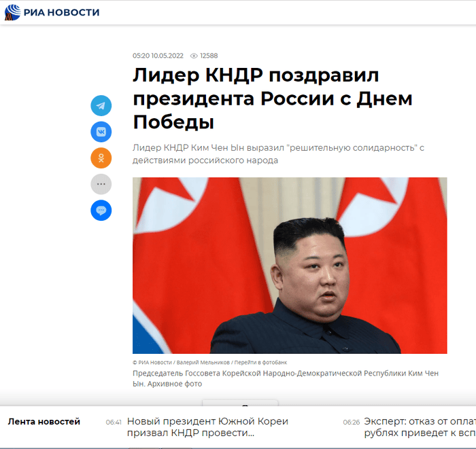Click Перейти в фотобанк link
The width and height of the screenshot is (476, 449).
pyautogui.click(x=260, y=362)
